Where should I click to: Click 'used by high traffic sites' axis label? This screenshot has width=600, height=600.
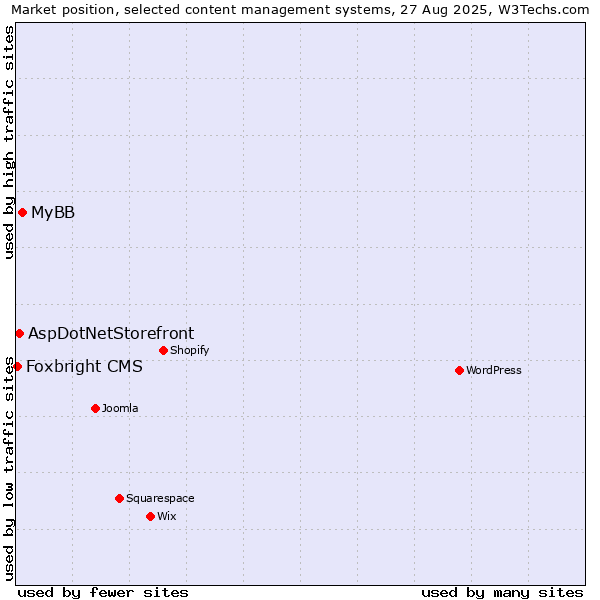(x=9, y=142)
